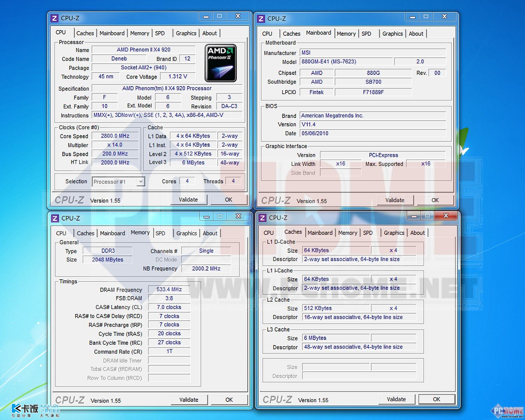The height and width of the screenshot is (420, 525).
Task: Click the KaFan.CN logo on the desktop
Action: pos(35,410)
